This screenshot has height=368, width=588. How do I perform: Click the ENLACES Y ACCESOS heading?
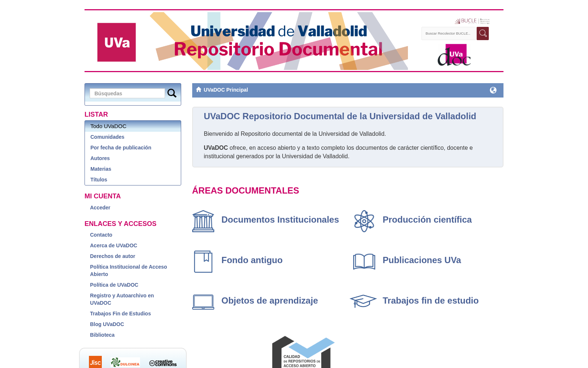pyautogui.click(x=121, y=224)
